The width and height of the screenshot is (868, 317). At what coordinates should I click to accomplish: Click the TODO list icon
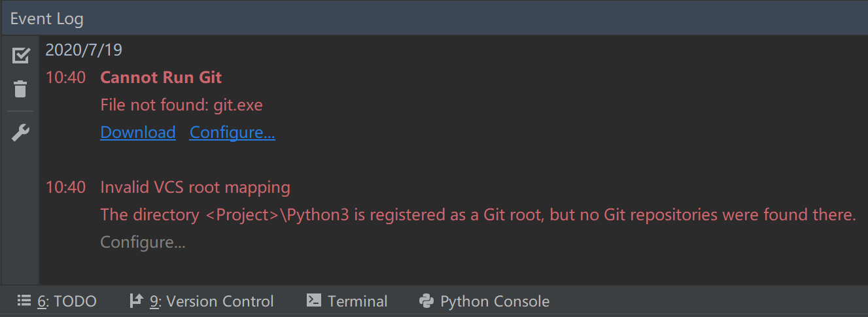pos(24,301)
